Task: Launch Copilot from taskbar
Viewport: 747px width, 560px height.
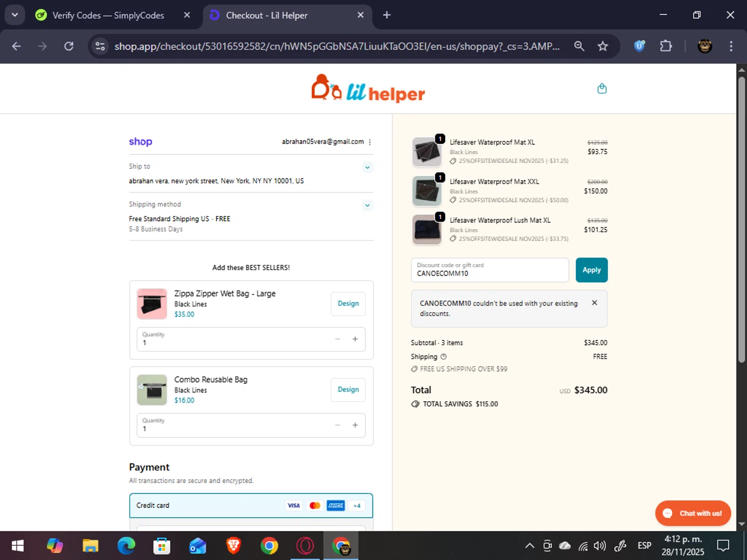Action: point(54,546)
